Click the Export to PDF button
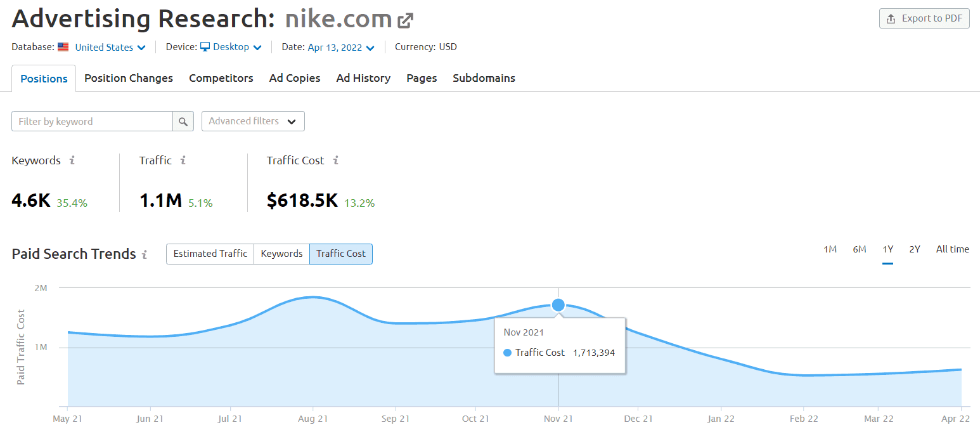This screenshot has width=980, height=432. [x=924, y=18]
